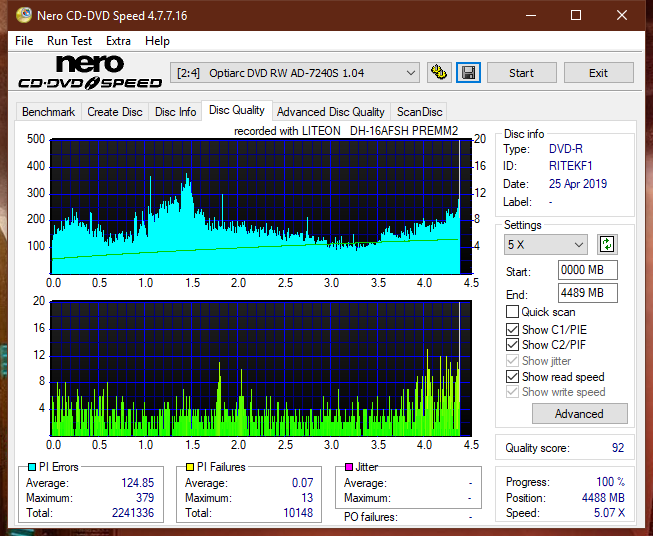Click the Nero app icon in the title bar
This screenshot has height=536, width=653.
(23, 15)
